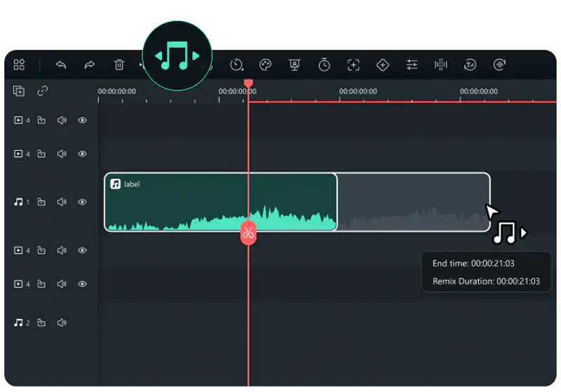Toggle visibility of audio track 1
561x392 pixels.
82,202
